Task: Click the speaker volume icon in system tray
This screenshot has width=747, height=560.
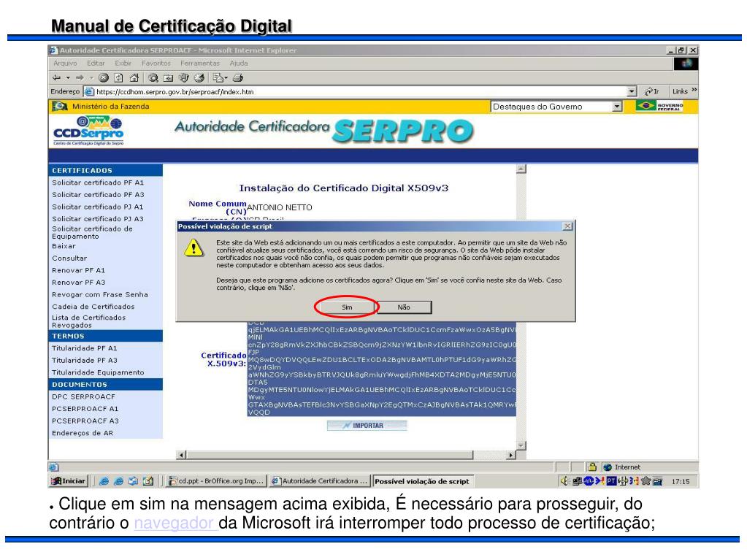Action: pos(564,481)
